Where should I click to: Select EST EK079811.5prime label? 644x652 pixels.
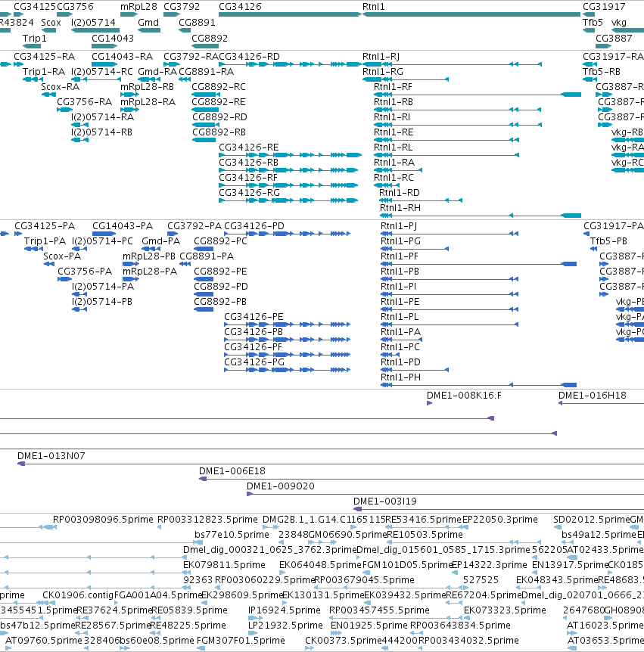pyautogui.click(x=224, y=565)
